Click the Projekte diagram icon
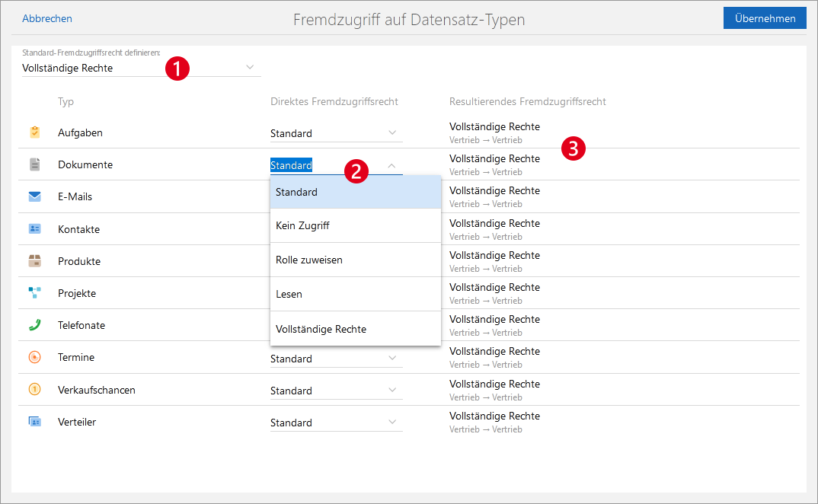This screenshot has height=504, width=818. coord(34,293)
